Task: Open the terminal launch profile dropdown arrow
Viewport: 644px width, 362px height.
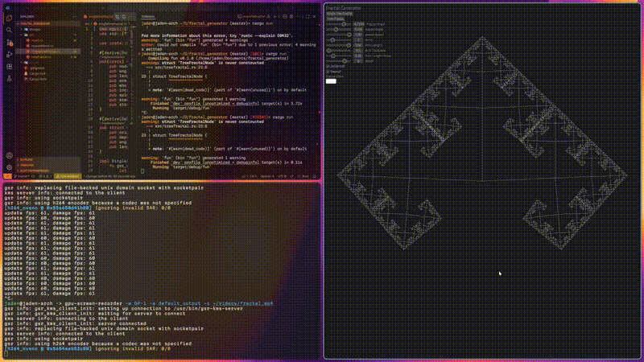Action: (279, 17)
